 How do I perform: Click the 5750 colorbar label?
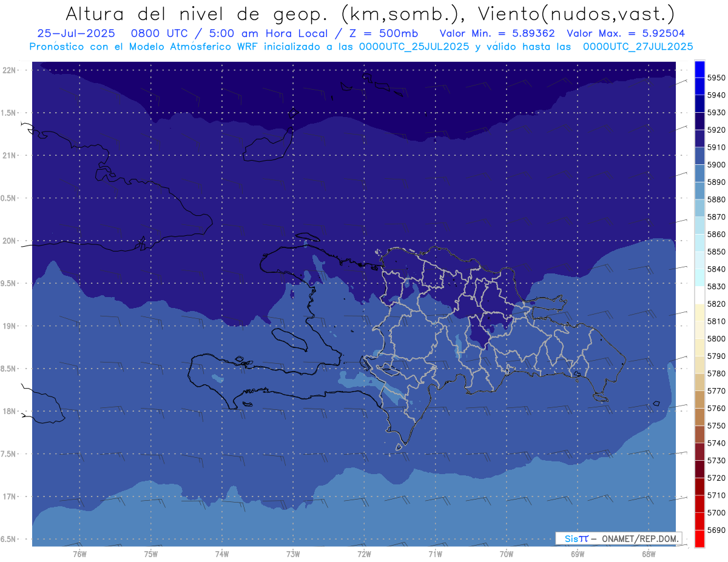click(x=716, y=426)
